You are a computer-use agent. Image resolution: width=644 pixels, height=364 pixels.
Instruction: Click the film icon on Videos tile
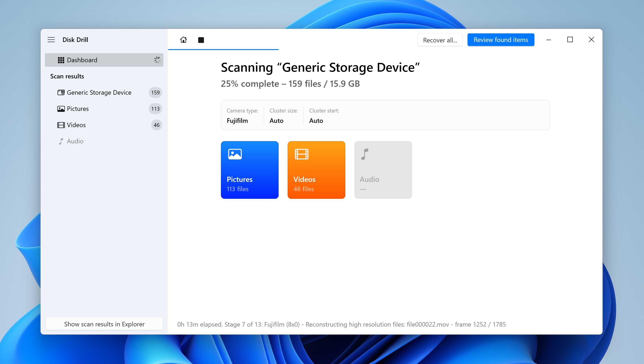pyautogui.click(x=302, y=154)
